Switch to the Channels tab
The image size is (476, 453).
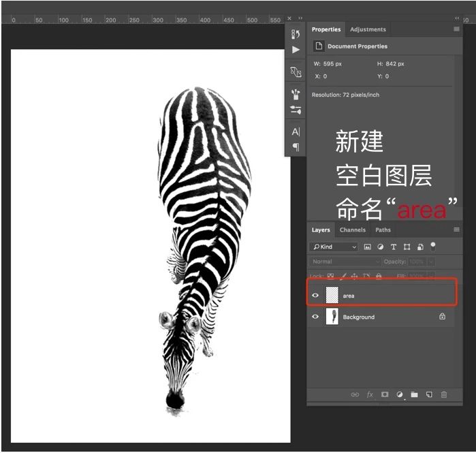pyautogui.click(x=353, y=230)
